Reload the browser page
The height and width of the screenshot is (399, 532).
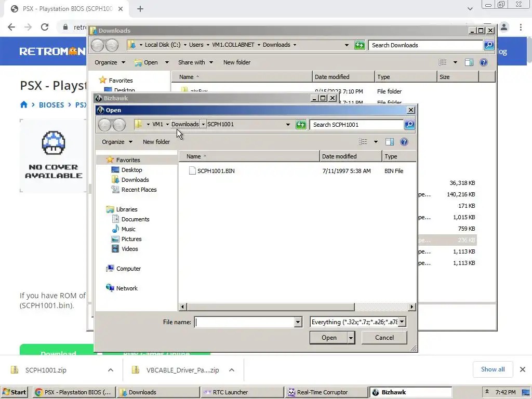(45, 27)
